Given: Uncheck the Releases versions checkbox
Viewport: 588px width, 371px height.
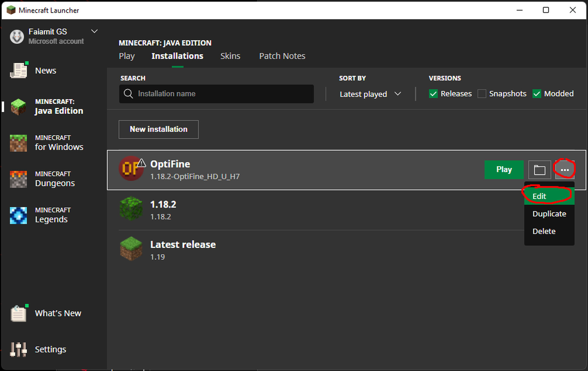Looking at the screenshot, I should tap(433, 94).
